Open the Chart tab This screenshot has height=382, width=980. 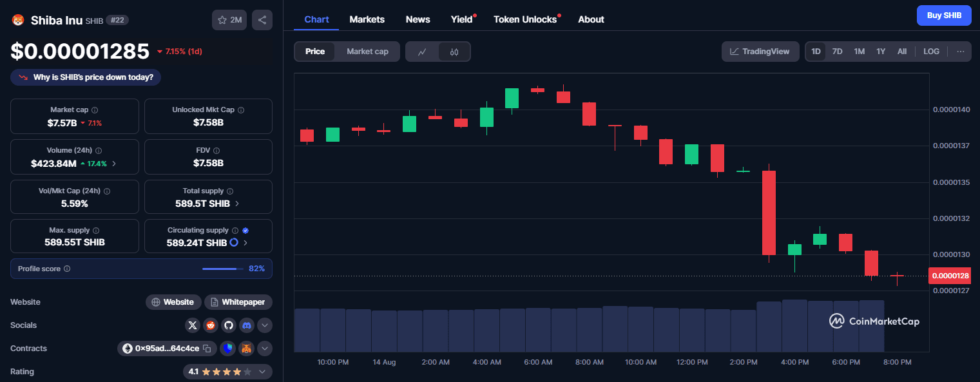pyautogui.click(x=316, y=19)
